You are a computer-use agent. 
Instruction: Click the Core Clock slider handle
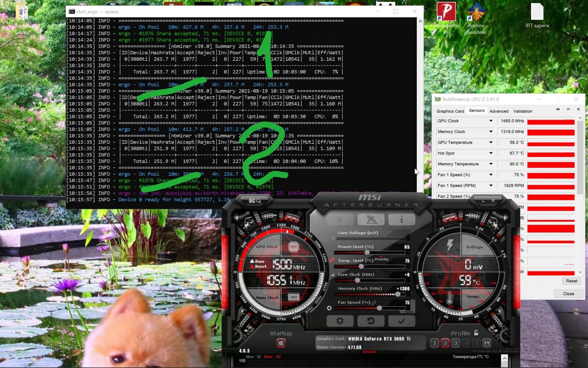(357, 280)
